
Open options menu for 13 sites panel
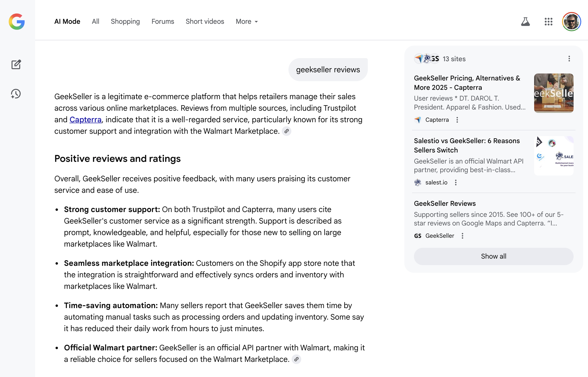click(x=569, y=59)
